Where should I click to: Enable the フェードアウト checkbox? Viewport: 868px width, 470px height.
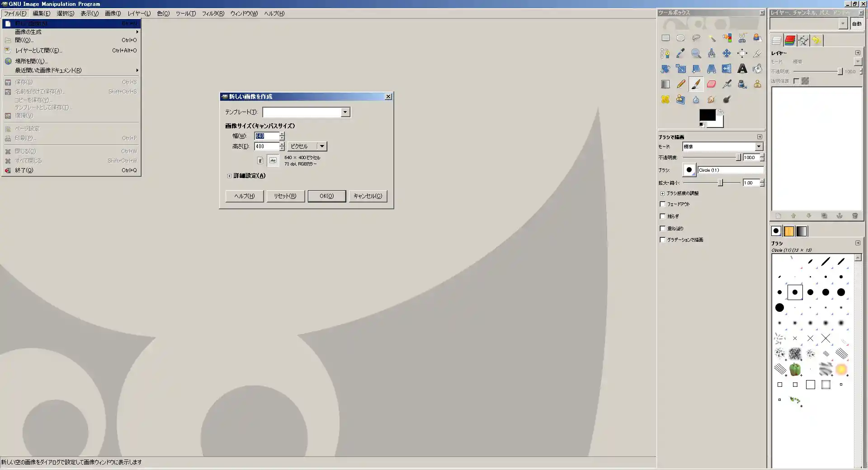coord(663,204)
